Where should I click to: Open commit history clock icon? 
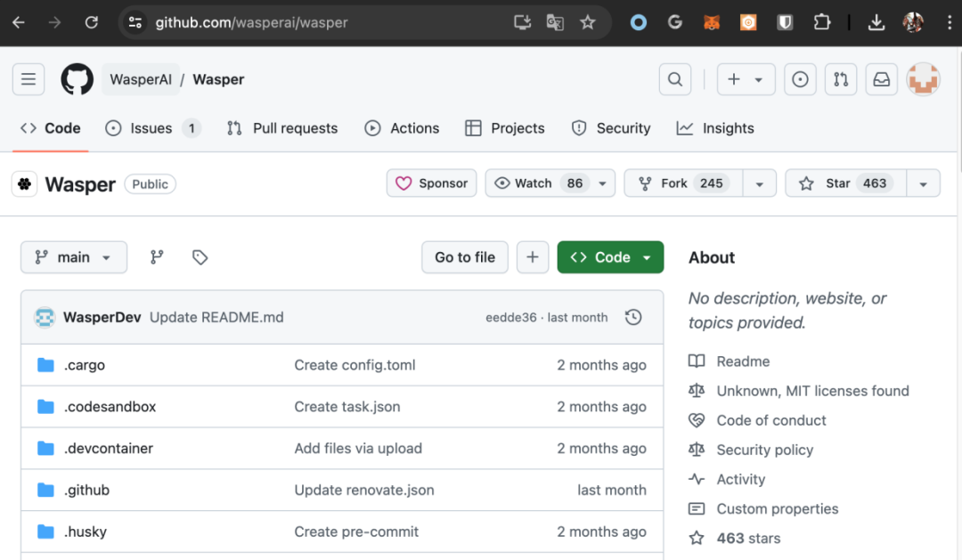633,317
